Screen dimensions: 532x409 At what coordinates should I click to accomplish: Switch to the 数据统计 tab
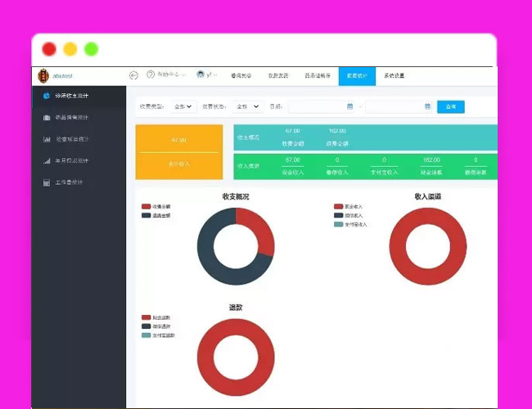[x=357, y=76]
